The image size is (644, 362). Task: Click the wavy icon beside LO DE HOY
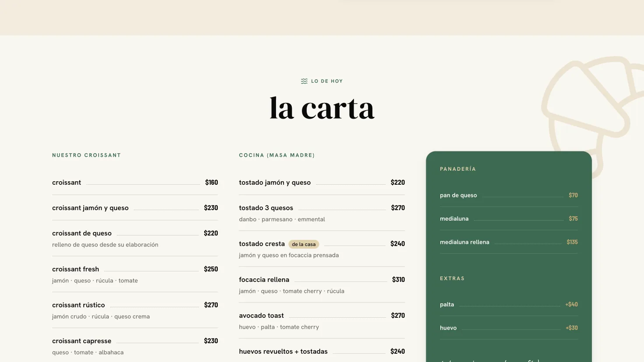pos(304,81)
